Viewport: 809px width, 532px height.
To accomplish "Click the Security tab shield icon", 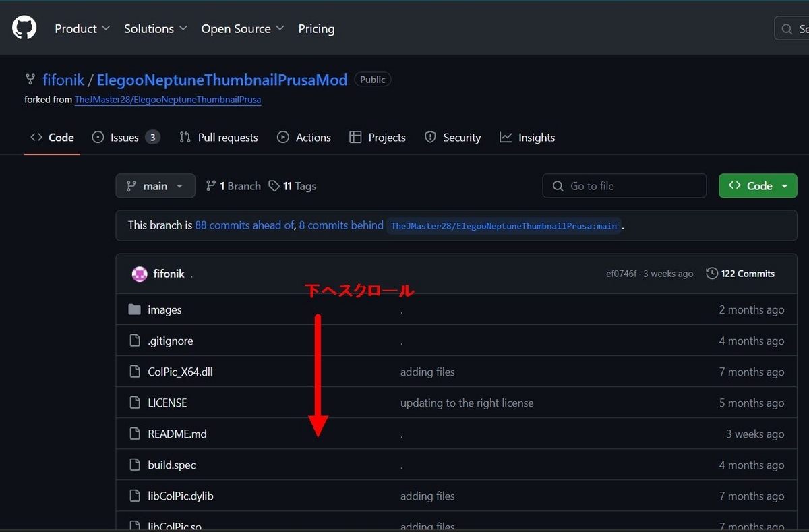I will (430, 138).
